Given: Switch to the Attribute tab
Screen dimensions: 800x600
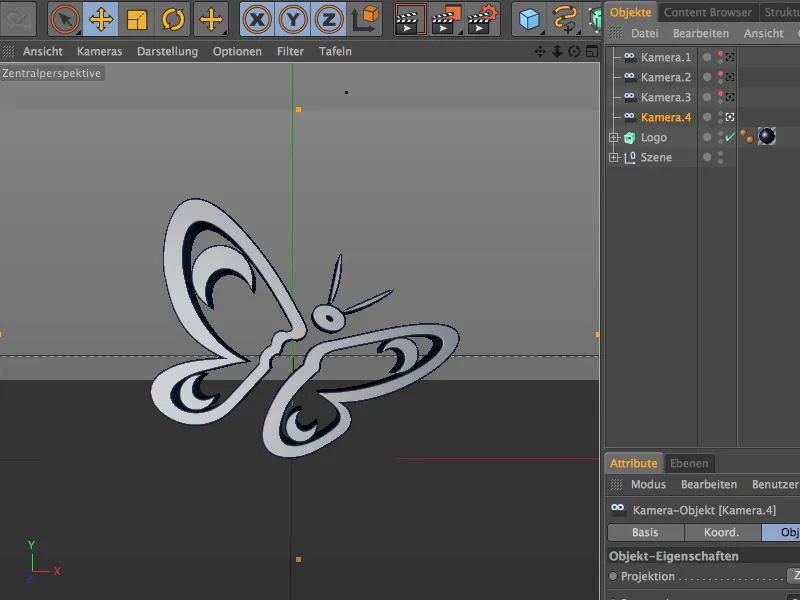Looking at the screenshot, I should click(x=634, y=463).
